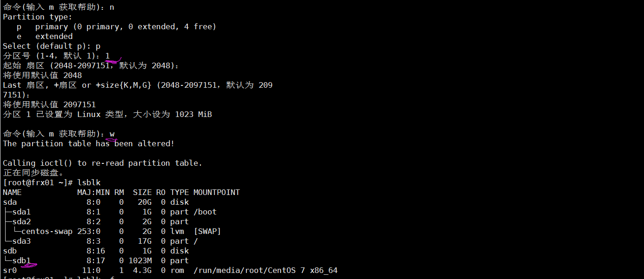Click the /boot mountpoint text

(205, 212)
